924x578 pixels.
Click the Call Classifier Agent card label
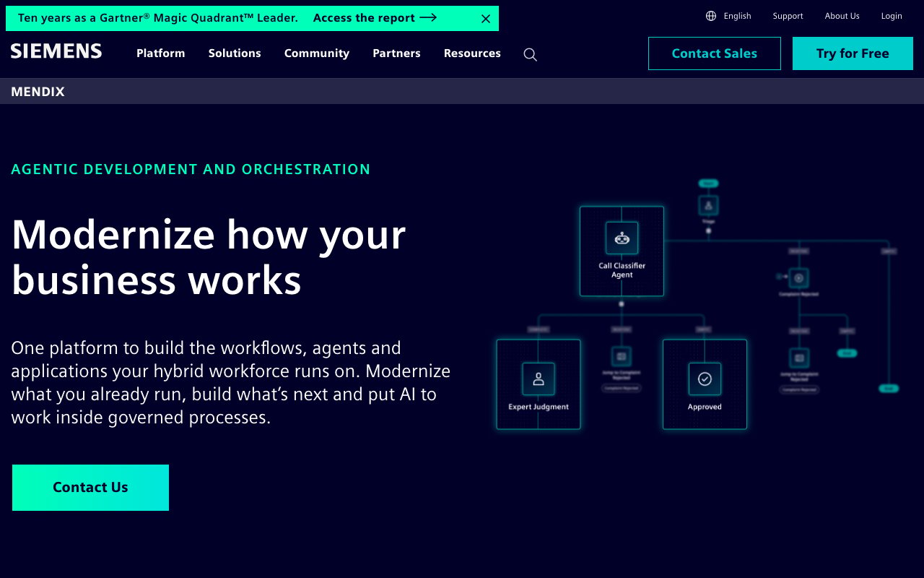[x=622, y=270]
